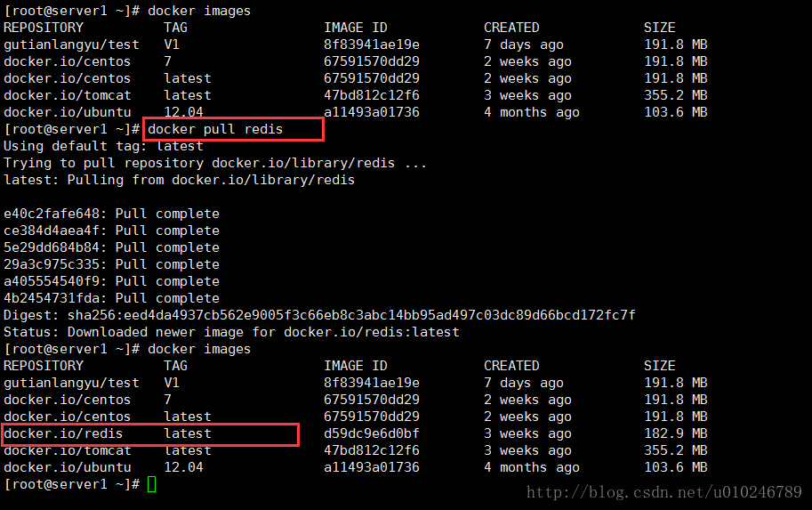Click the "latest" tag in the redis row
Viewport: 812px width, 510px height.
coord(188,433)
